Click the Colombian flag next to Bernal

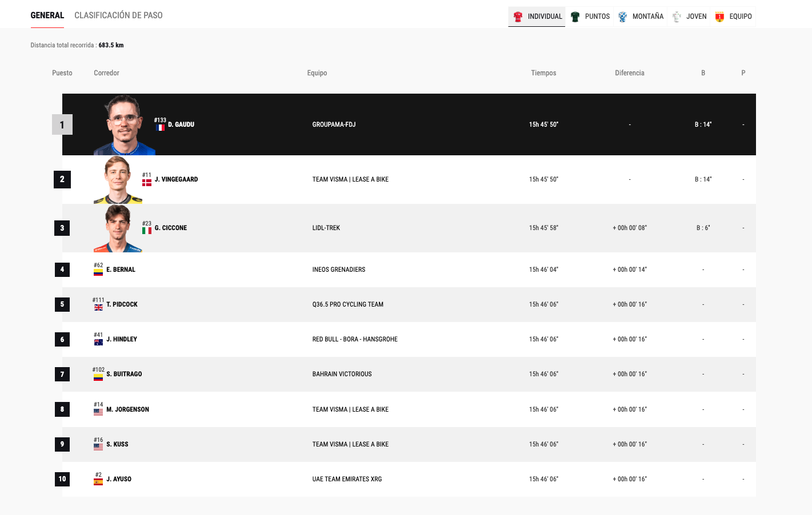(98, 272)
